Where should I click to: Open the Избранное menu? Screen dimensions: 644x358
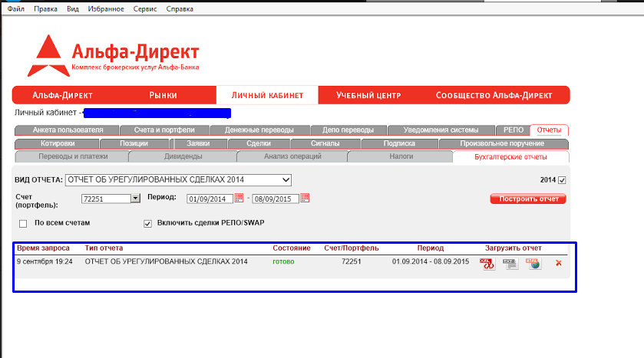[x=106, y=8]
